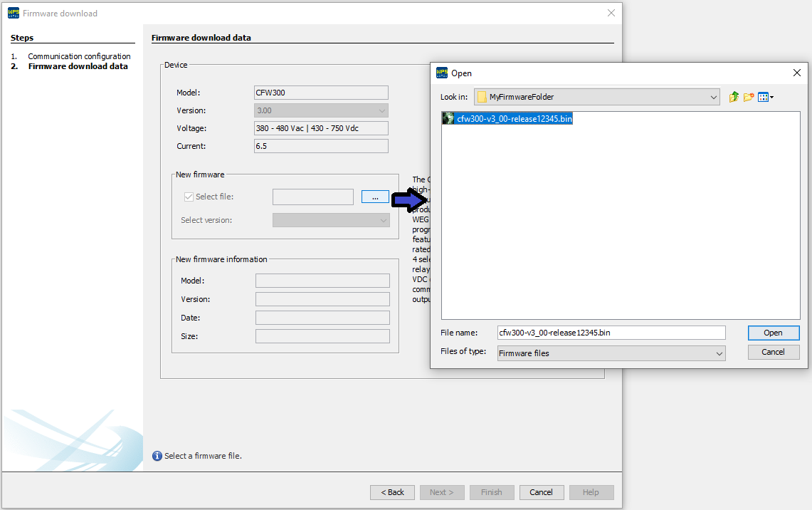Click the Up One Level folder icon

pyautogui.click(x=734, y=96)
